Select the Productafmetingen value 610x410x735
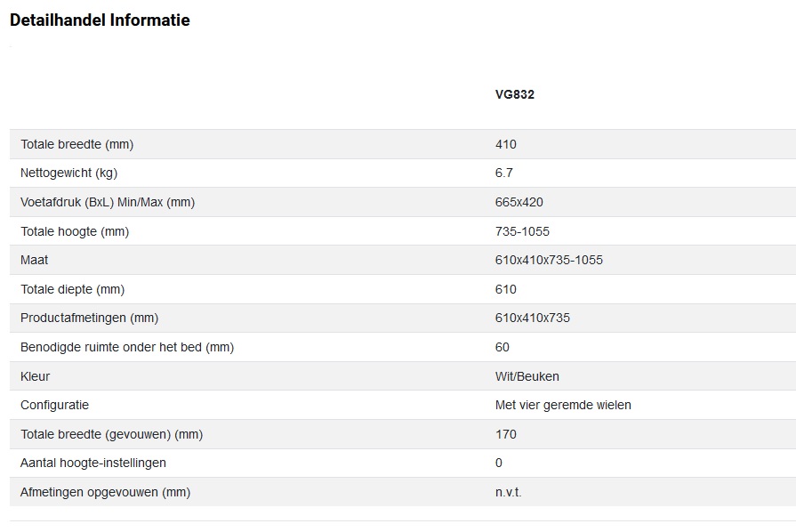796x532 pixels. [x=532, y=318]
